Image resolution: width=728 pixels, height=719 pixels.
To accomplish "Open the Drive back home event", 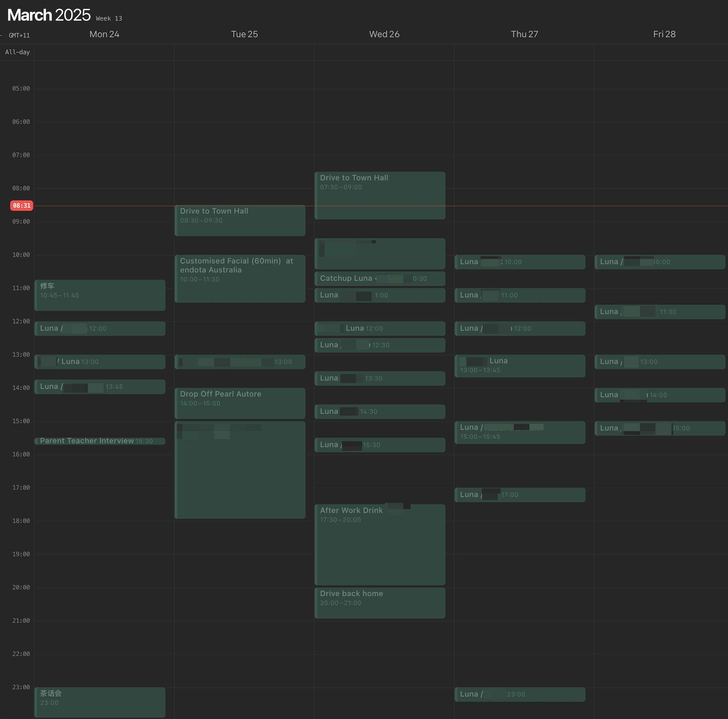I will 380,602.
